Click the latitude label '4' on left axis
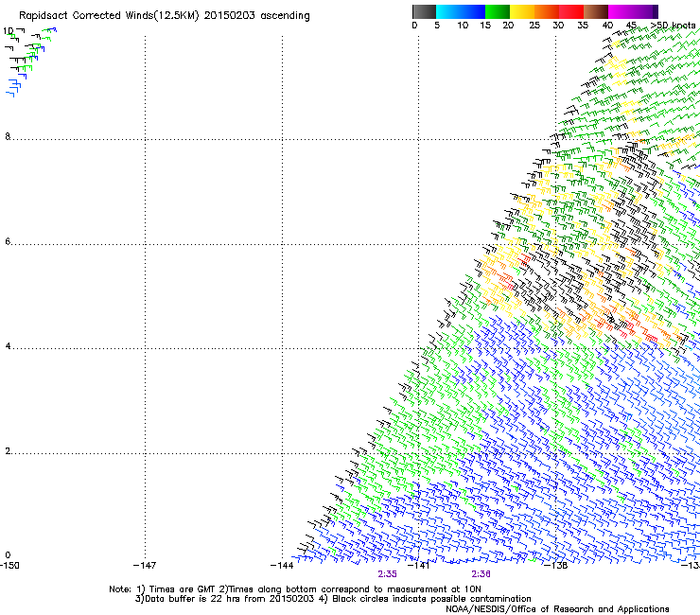The width and height of the screenshot is (700, 615). (x=8, y=346)
